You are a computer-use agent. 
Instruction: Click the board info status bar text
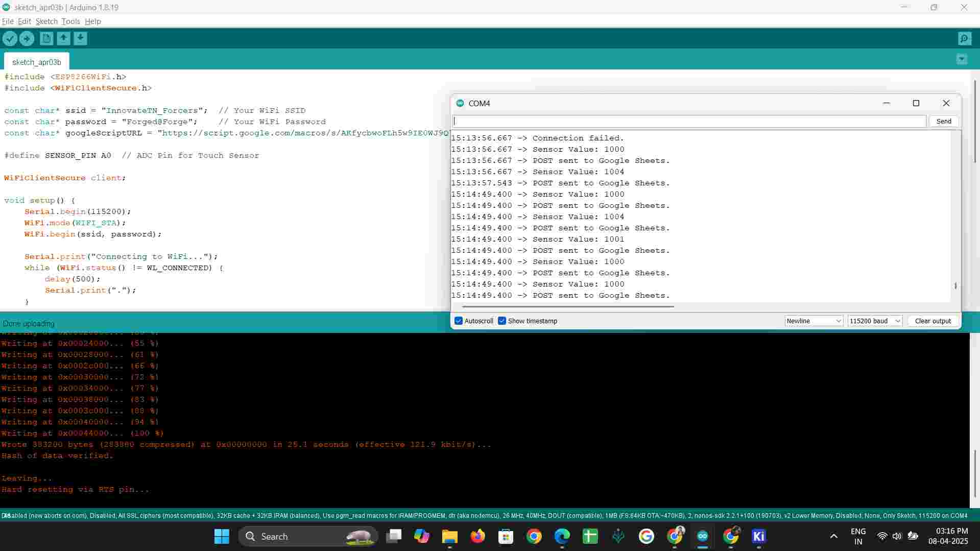(x=485, y=516)
